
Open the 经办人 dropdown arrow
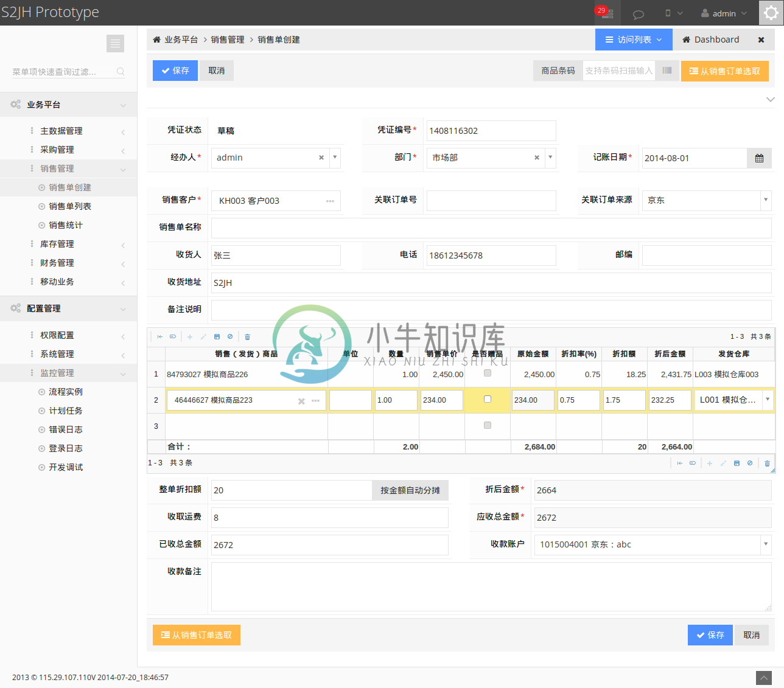point(335,158)
